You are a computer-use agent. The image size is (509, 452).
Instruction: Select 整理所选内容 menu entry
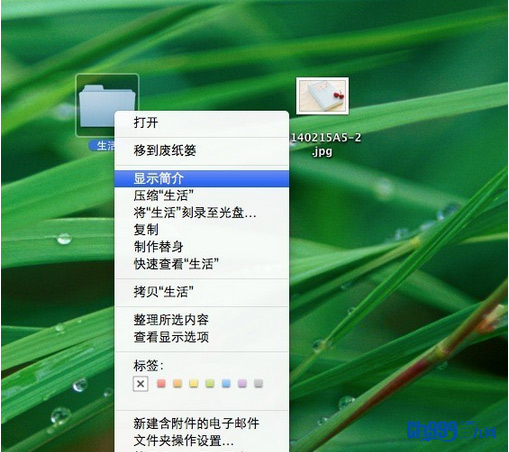click(202, 320)
